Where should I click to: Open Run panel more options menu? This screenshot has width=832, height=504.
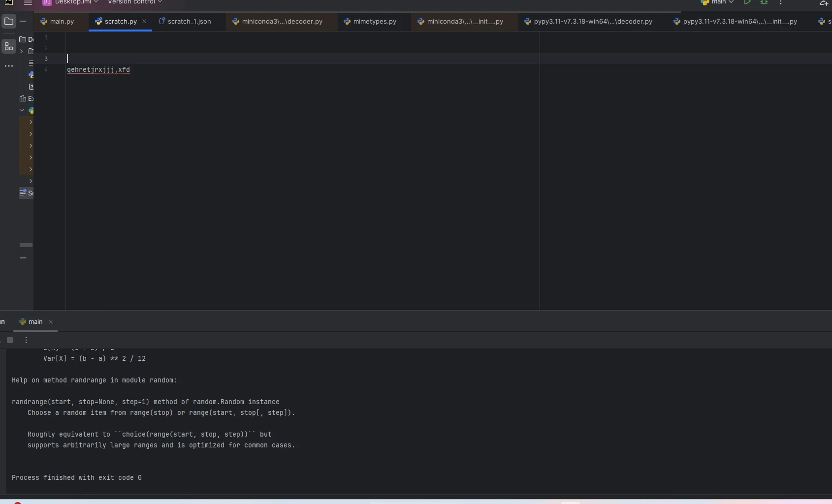tap(26, 340)
